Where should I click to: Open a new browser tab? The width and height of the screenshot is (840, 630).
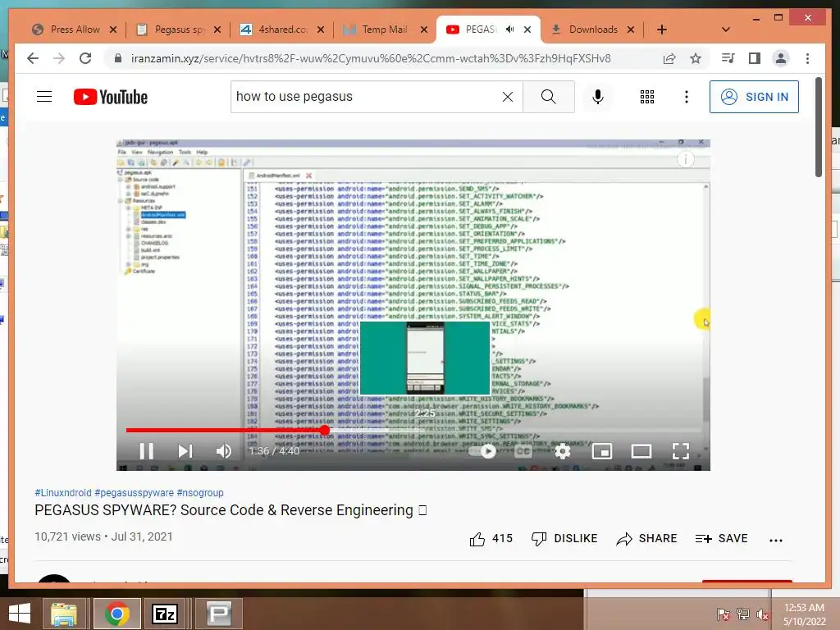(x=662, y=30)
